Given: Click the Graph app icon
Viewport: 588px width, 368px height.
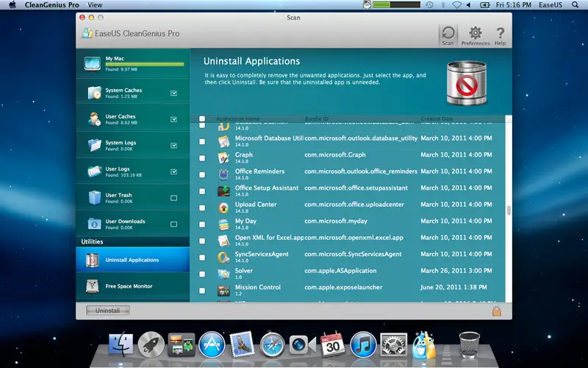Looking at the screenshot, I should point(223,158).
